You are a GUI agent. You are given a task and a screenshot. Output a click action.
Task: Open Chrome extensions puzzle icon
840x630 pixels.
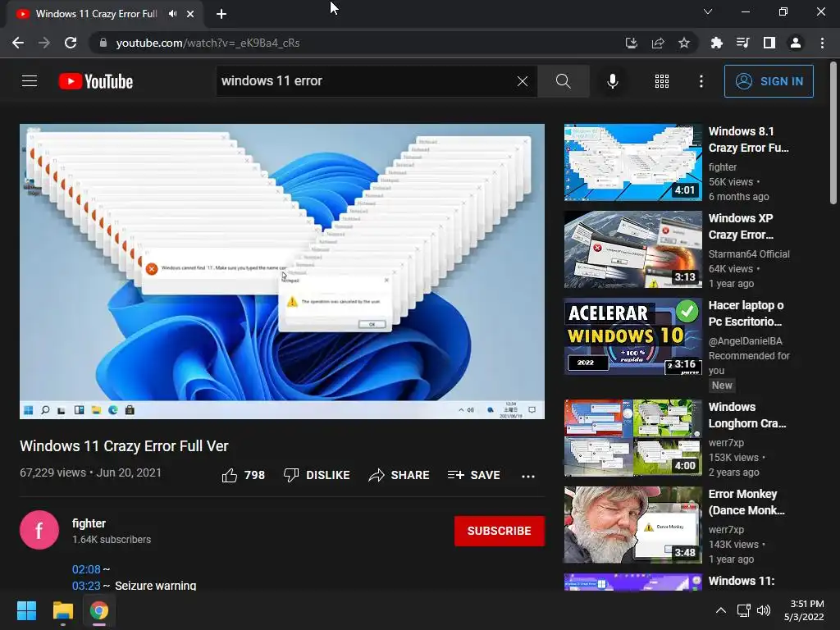click(x=716, y=43)
